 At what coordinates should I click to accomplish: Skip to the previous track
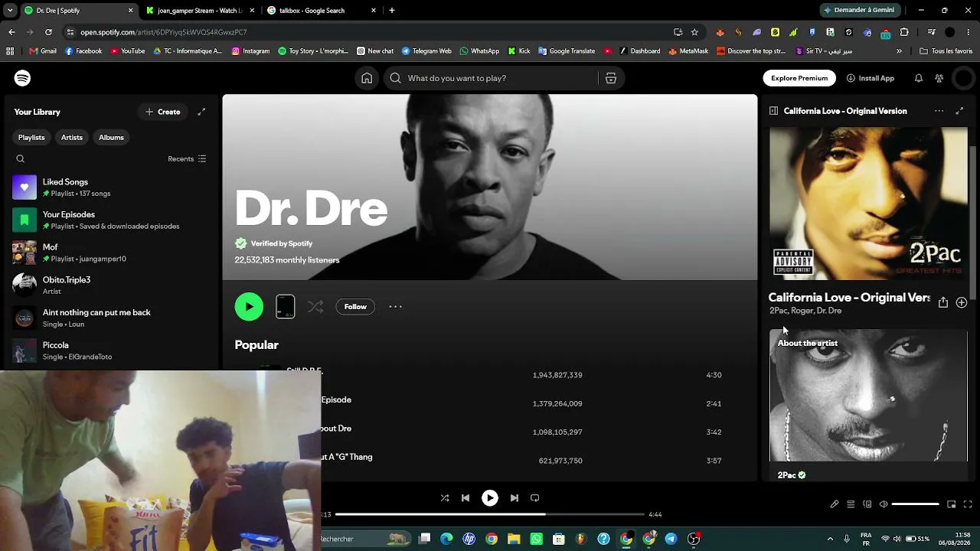465,498
